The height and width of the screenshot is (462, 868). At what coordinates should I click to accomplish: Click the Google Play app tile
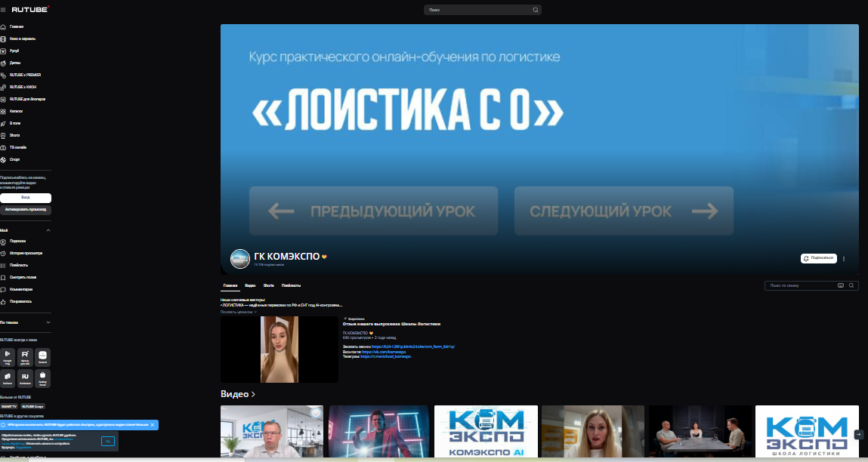8,357
